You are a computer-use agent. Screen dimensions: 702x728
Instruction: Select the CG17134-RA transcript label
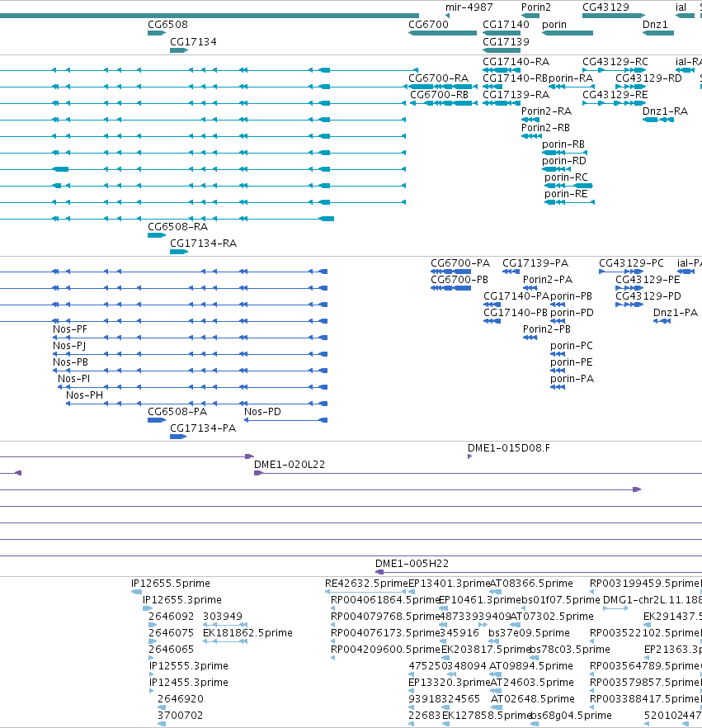tap(203, 243)
